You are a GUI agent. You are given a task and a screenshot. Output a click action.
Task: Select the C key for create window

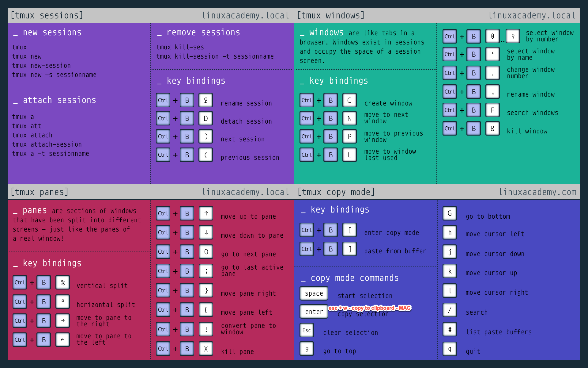349,100
